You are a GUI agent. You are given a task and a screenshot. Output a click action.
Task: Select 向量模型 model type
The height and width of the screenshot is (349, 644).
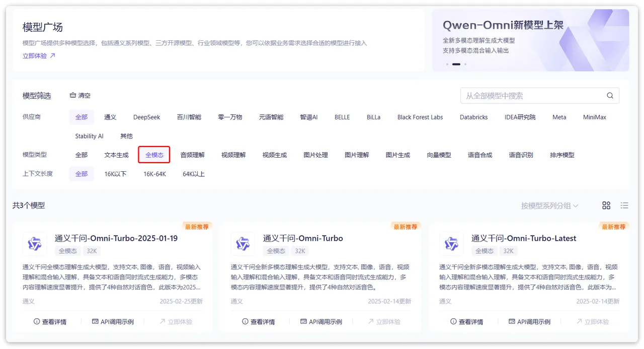pos(439,155)
